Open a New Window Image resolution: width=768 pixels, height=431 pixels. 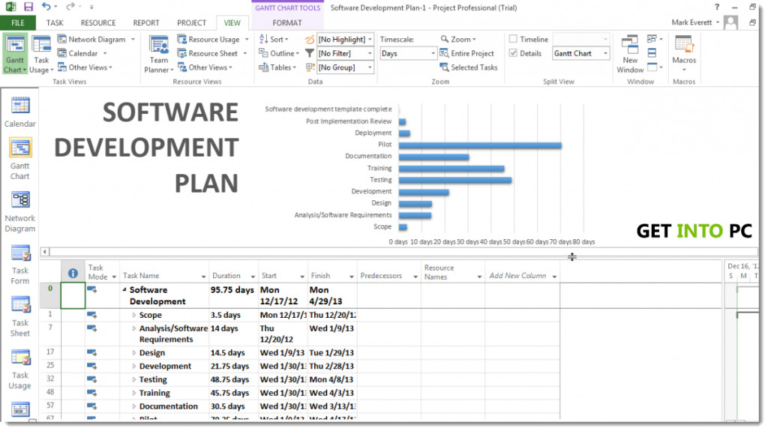click(x=630, y=54)
